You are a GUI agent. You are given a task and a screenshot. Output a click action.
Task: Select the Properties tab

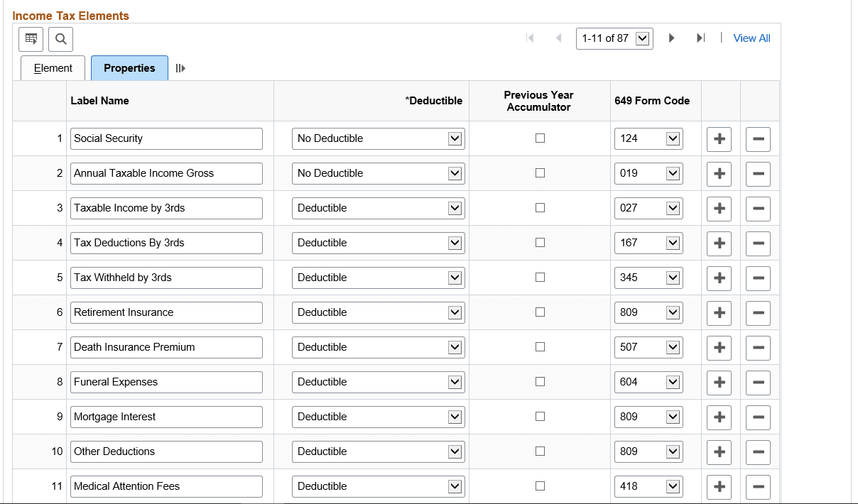129,67
